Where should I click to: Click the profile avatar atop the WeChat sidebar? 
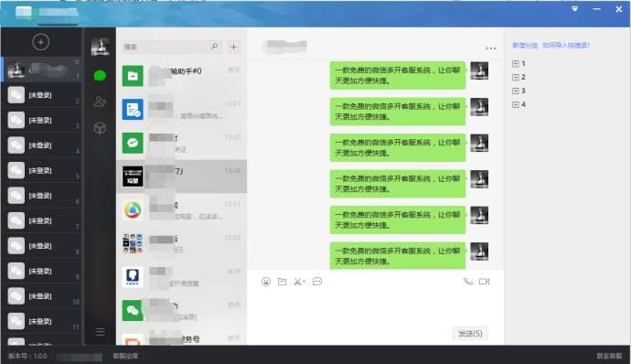click(x=100, y=47)
